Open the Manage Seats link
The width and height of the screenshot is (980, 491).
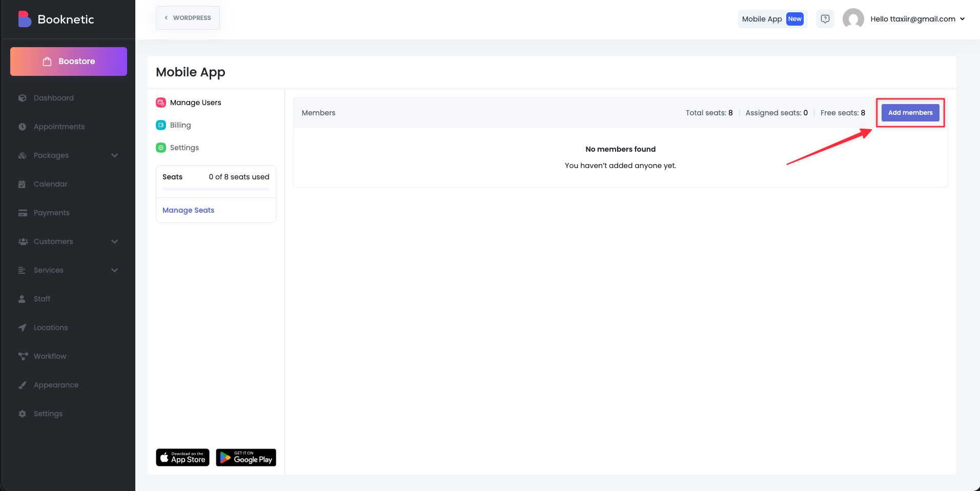188,210
